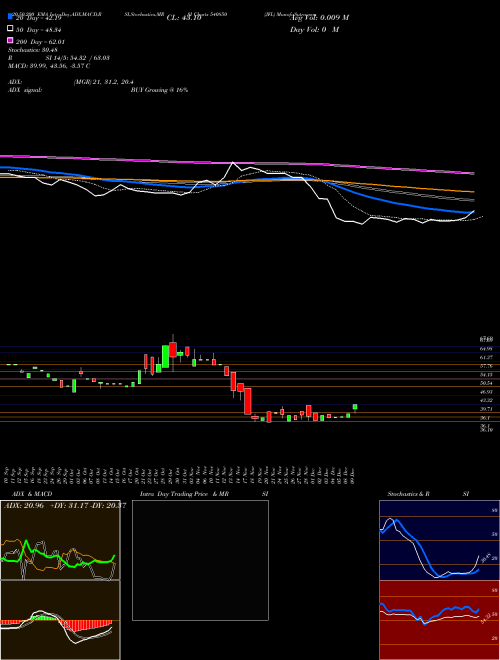500x660 pixels.
Task: Click the 'BUY Growing @ 16%' signal text
Action: pyautogui.click(x=159, y=90)
